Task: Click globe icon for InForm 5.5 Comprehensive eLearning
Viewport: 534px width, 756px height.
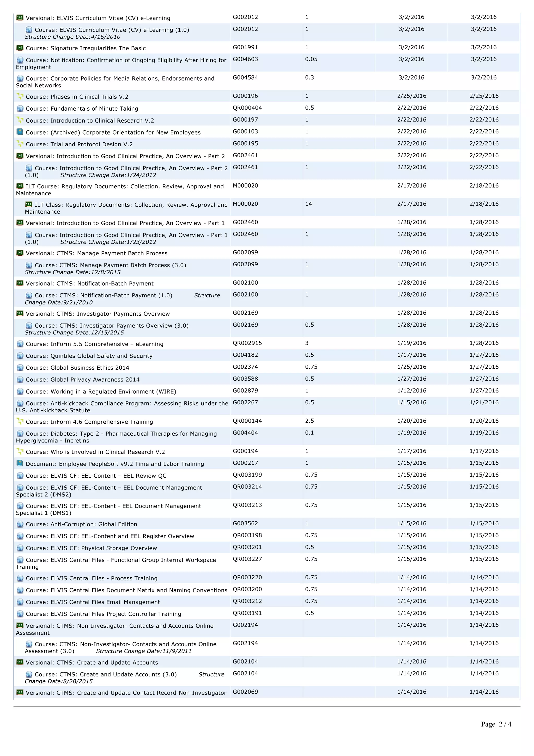Action: click(20, 344)
